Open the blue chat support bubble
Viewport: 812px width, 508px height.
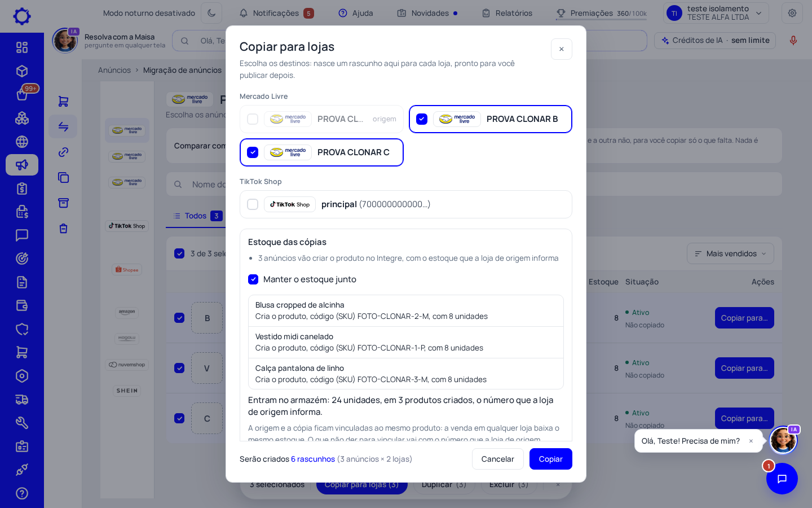782,479
